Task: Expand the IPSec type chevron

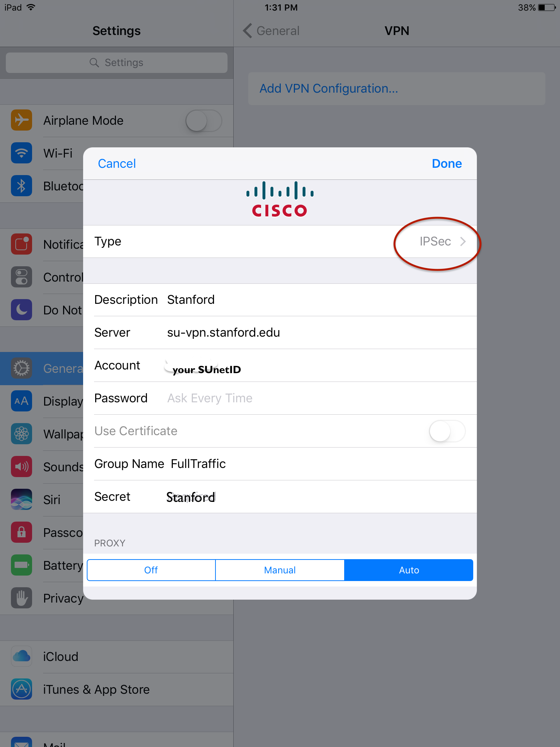Action: click(x=463, y=241)
